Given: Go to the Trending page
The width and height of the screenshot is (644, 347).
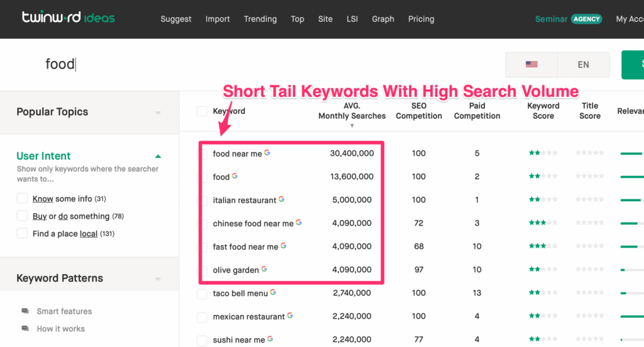Looking at the screenshot, I should (x=260, y=19).
